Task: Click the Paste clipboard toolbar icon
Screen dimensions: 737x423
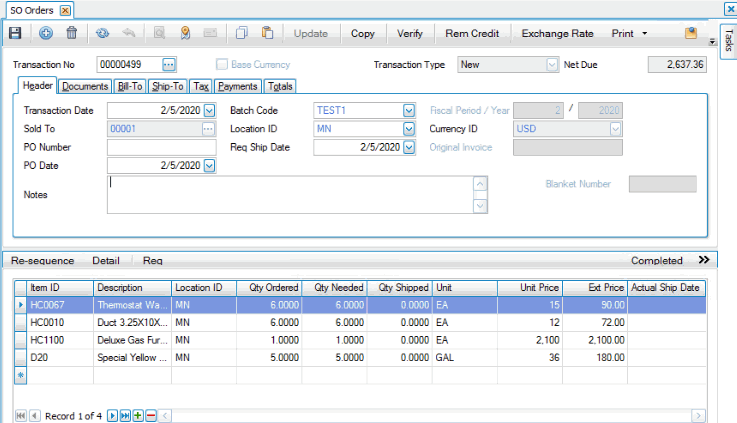Action: (267, 33)
